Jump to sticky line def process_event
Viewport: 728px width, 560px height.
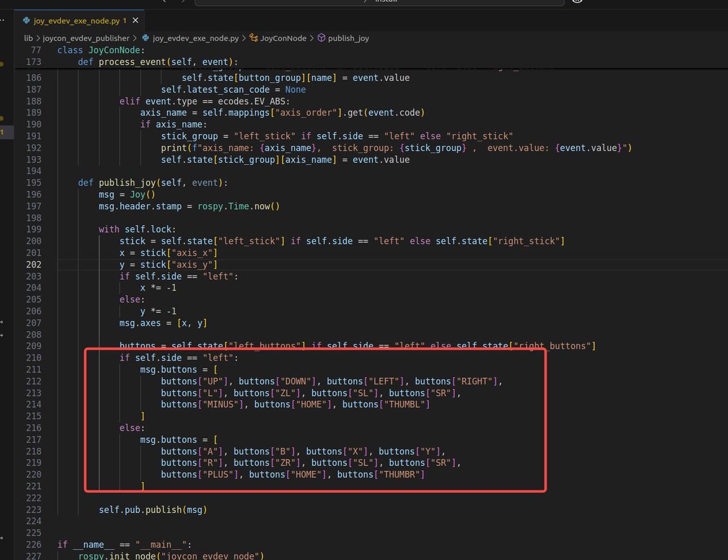click(x=158, y=62)
